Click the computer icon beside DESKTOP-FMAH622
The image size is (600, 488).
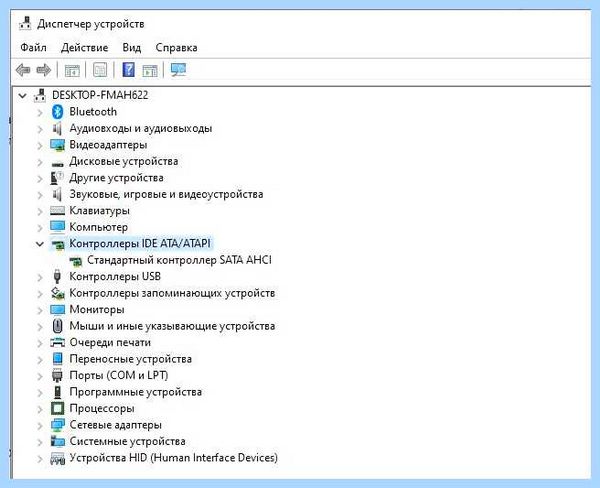[40, 95]
